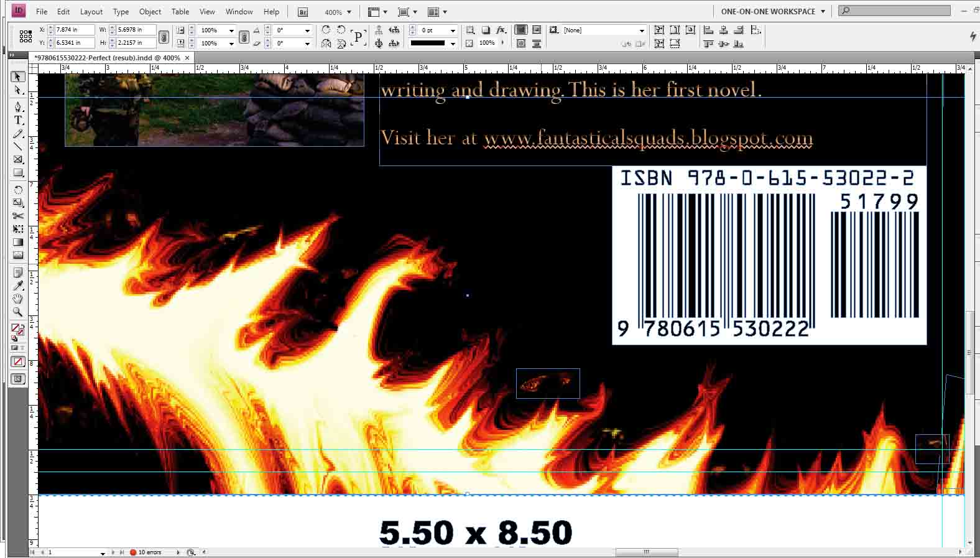Screen dimensions: 980x558
Task: Select the Pencil tool
Action: [x=18, y=134]
